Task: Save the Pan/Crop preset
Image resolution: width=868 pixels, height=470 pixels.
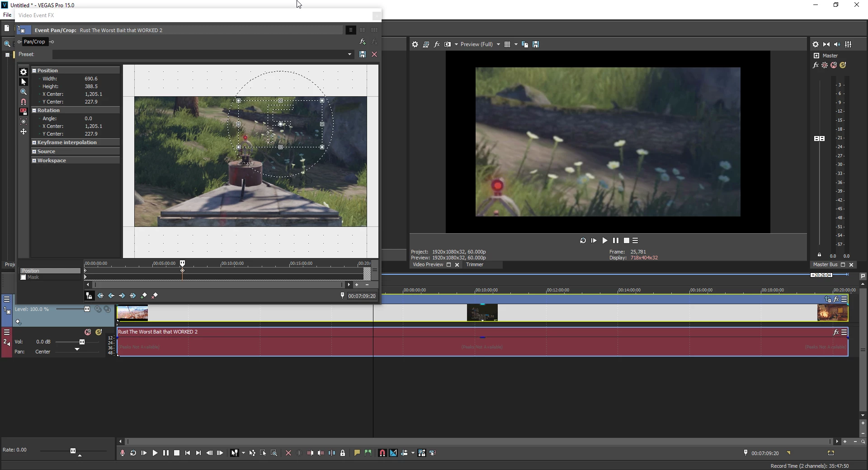Action: click(x=363, y=54)
